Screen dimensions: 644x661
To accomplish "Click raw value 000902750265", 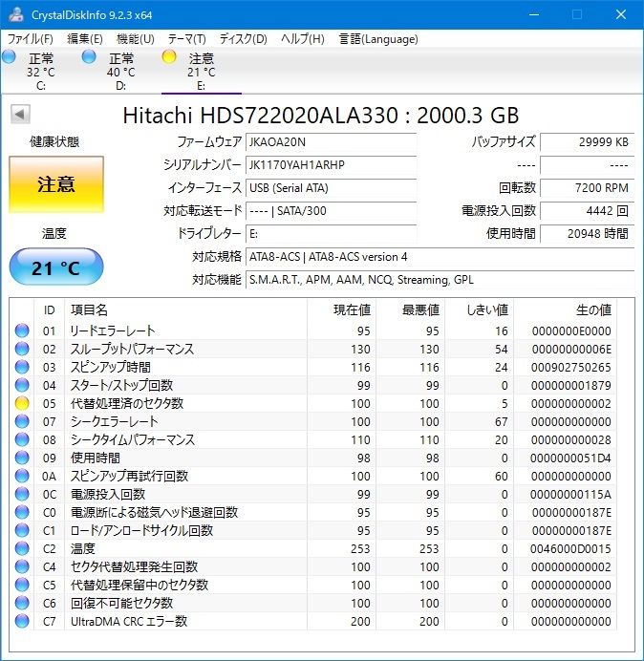I will pos(570,367).
